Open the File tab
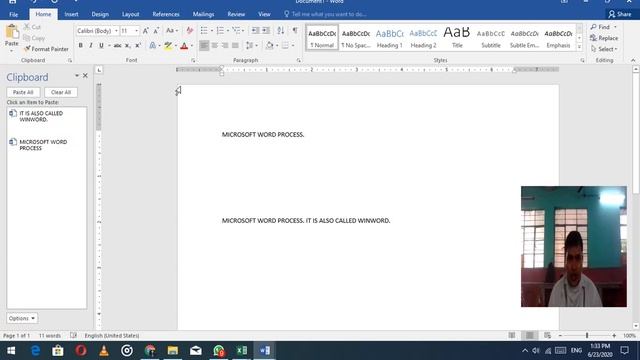640x360 pixels. click(13, 14)
